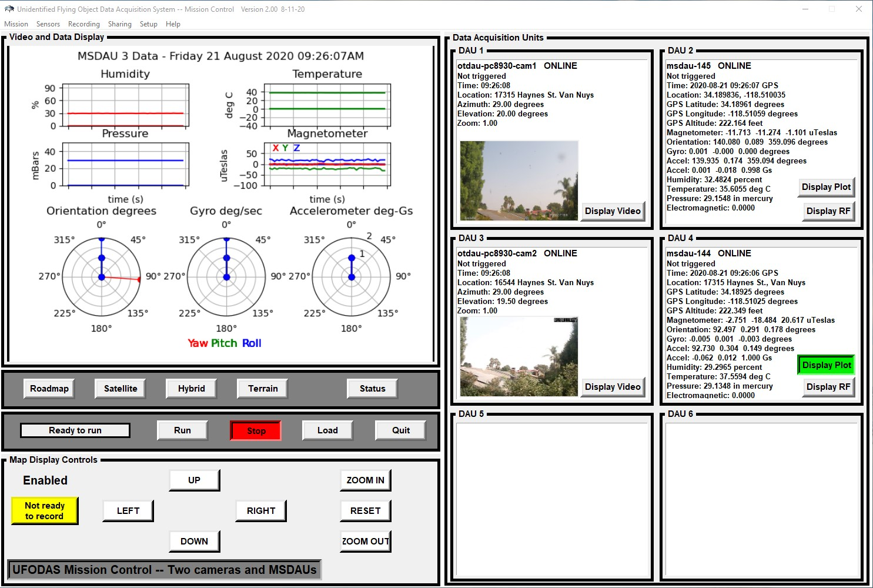Click 'Location: 16544 Haynes St. Van Nuys' text
The height and width of the screenshot is (588, 873).
(526, 283)
